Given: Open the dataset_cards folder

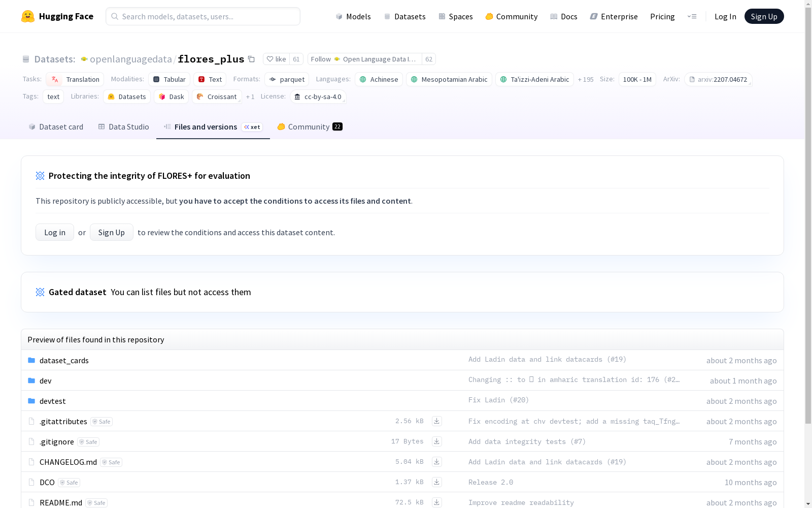Looking at the screenshot, I should [x=64, y=360].
